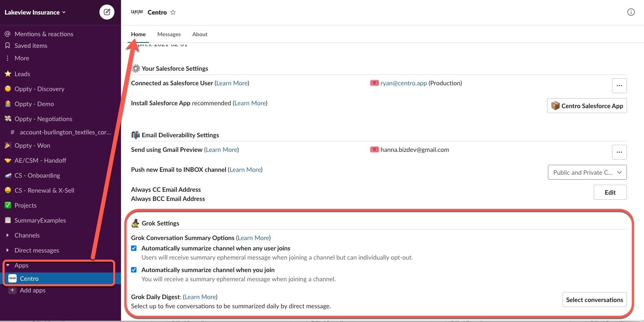Click the package icon on Centro Salesforce App button
The width and height of the screenshot is (644, 322).
(x=555, y=106)
